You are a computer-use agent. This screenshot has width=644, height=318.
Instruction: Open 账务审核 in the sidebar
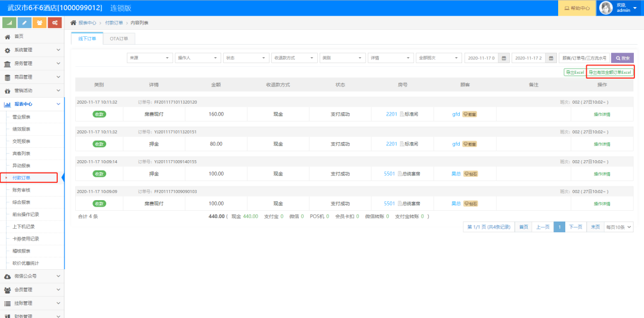(x=21, y=190)
